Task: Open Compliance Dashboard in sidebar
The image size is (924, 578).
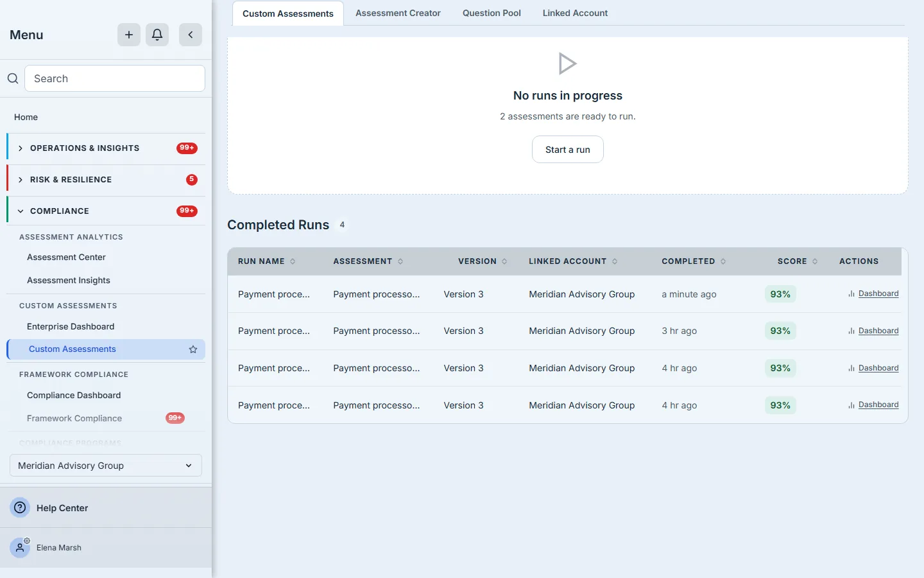Action: pos(74,395)
